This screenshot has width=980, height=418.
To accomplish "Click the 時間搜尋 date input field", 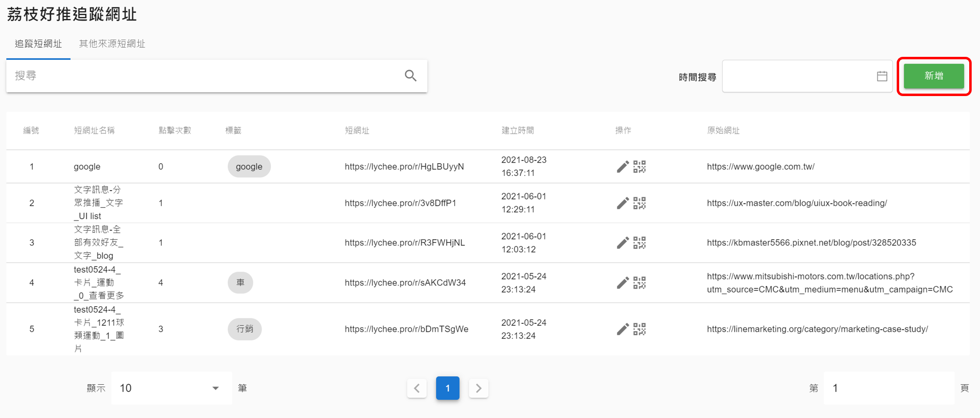I will pyautogui.click(x=799, y=76).
